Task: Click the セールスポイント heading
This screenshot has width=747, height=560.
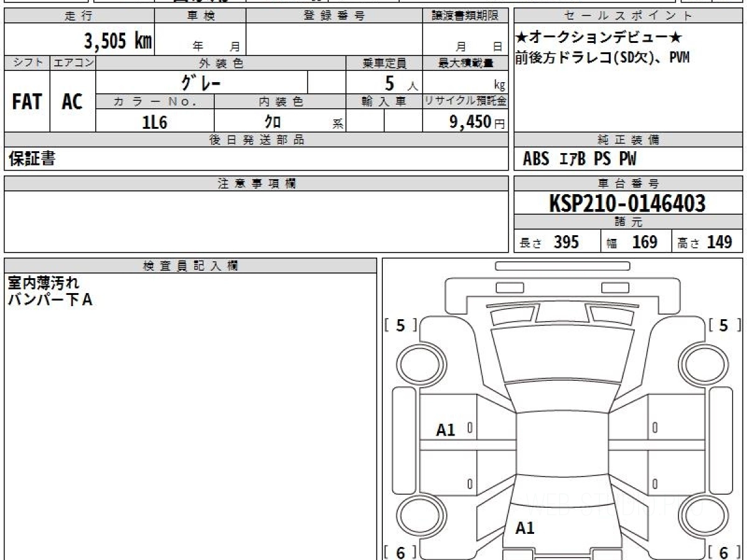Action: point(628,16)
